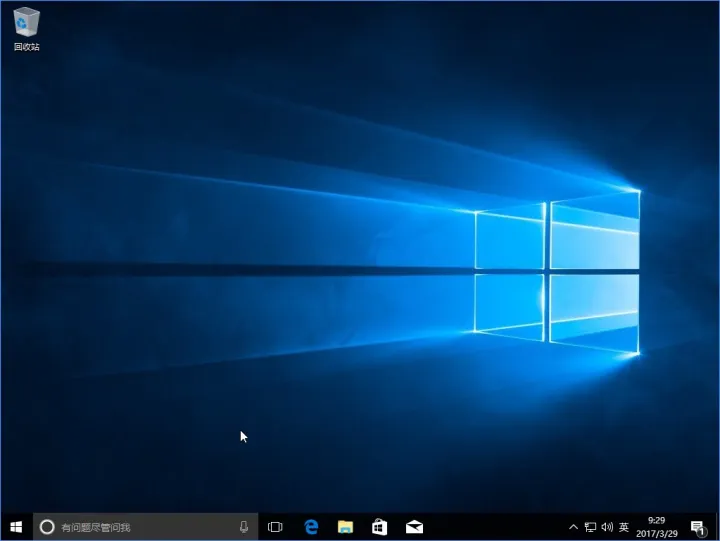The height and width of the screenshot is (541, 720).
Task: Focus the Cortana search box
Action: point(146,527)
